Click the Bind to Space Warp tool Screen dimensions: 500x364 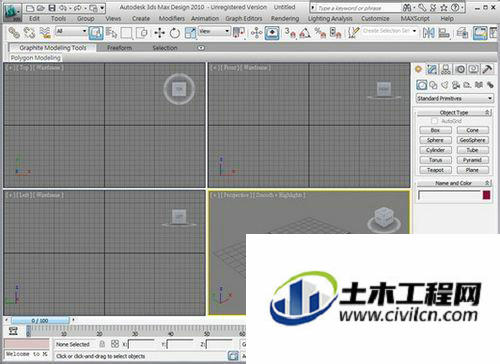click(x=45, y=33)
